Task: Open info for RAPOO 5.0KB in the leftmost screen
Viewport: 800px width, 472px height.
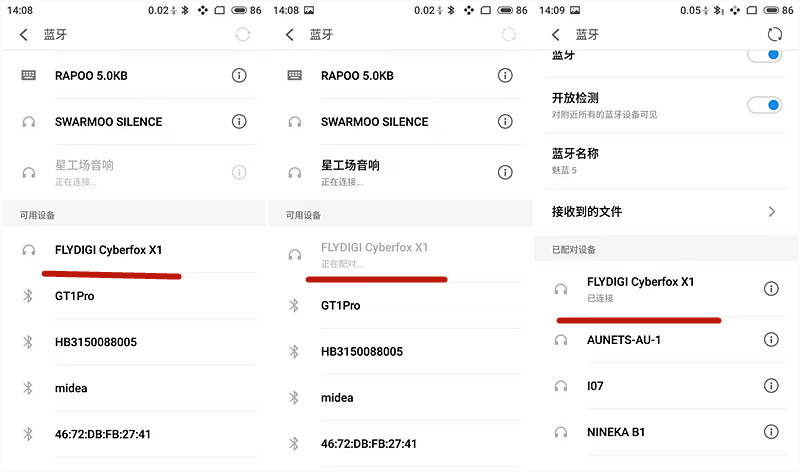Action: tap(239, 76)
